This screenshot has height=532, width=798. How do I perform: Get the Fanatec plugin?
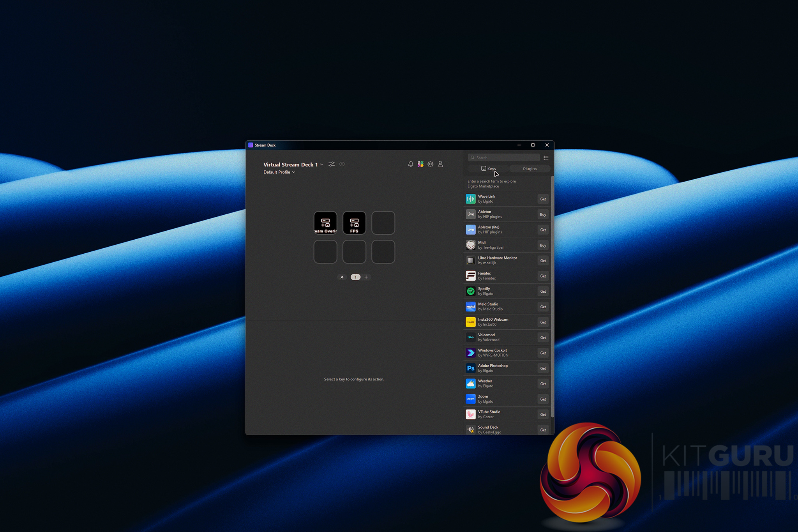[543, 276]
